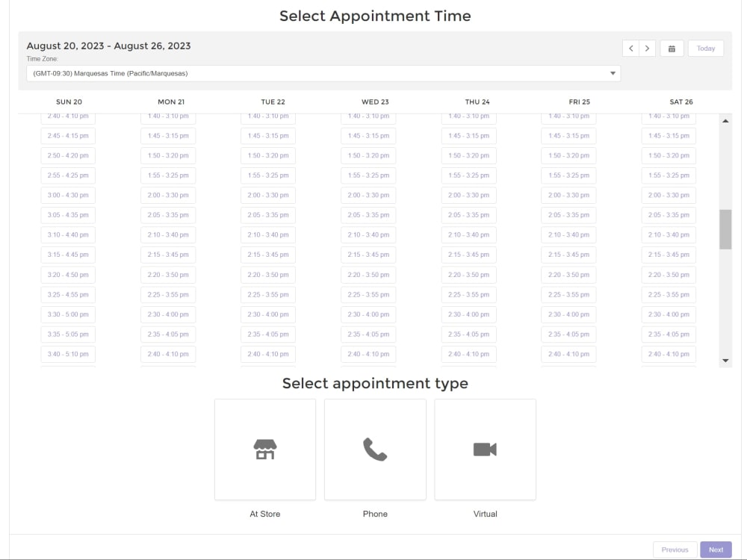Select Wednesday 2:35 - 4:05 pm slot
The height and width of the screenshot is (560, 747).
pyautogui.click(x=368, y=335)
